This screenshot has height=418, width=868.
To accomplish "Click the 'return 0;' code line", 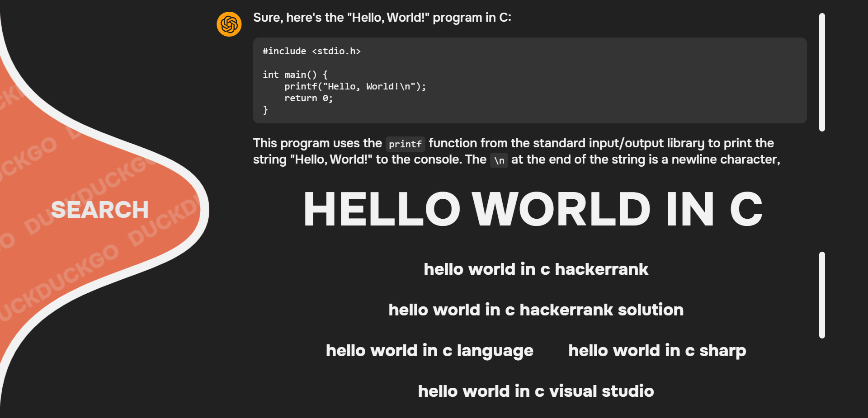I will click(x=309, y=98).
